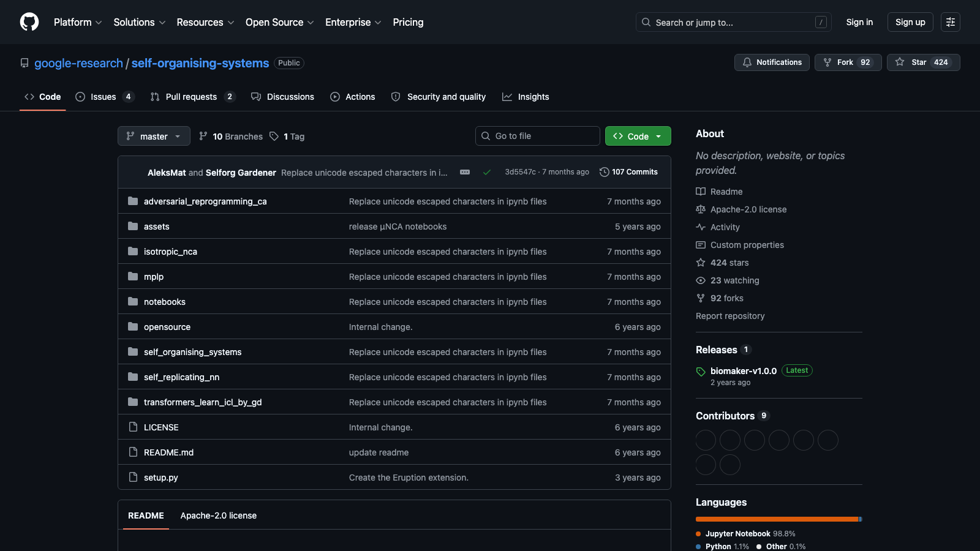Image resolution: width=980 pixels, height=551 pixels.
Task: Click the Apache-2.0 license scale icon
Action: tap(701, 209)
